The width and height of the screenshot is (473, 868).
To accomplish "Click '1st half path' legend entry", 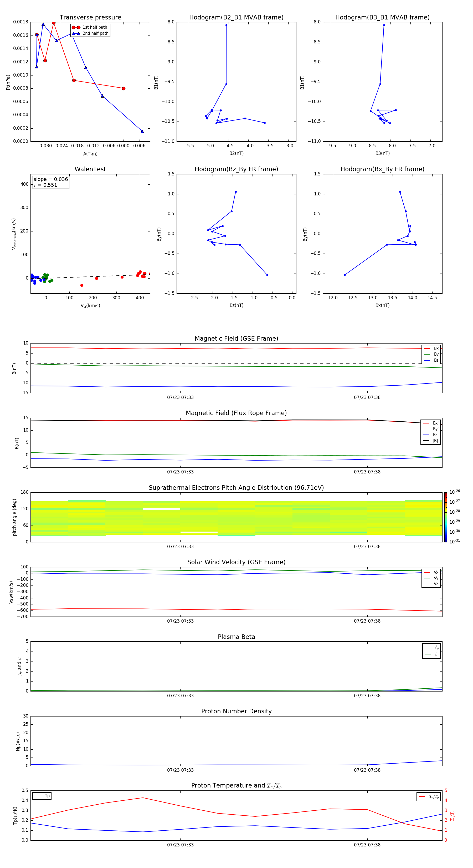I will pyautogui.click(x=90, y=27).
